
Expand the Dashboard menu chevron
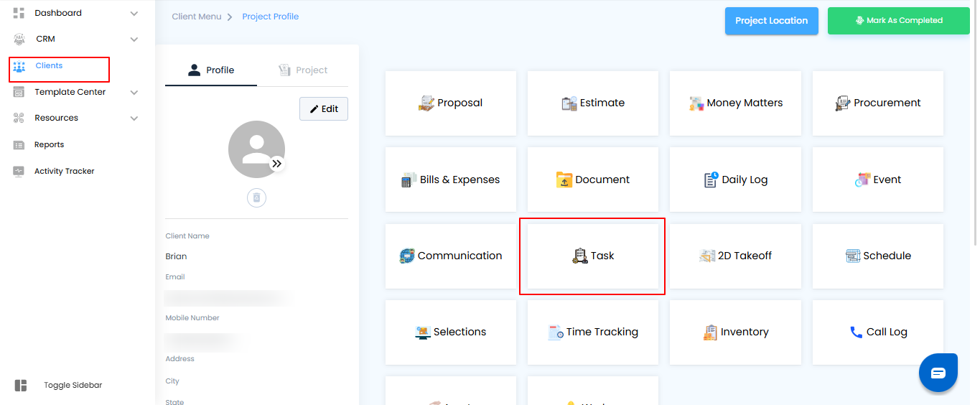pyautogui.click(x=134, y=14)
